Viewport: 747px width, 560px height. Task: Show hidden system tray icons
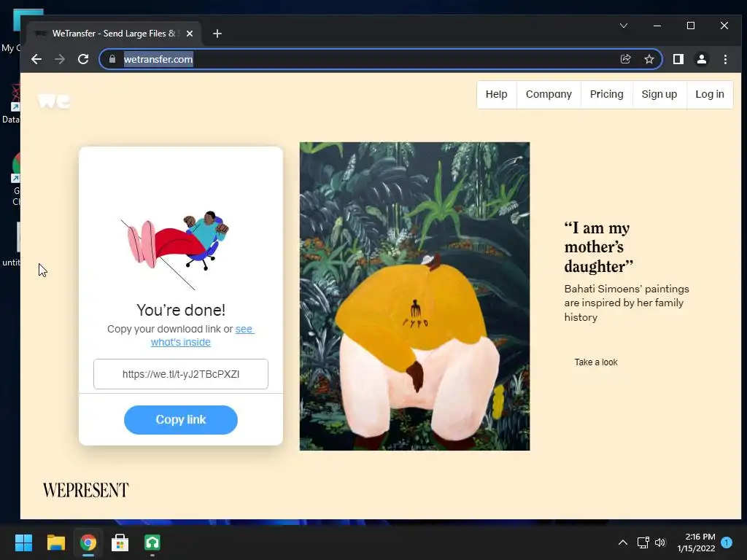pos(623,542)
